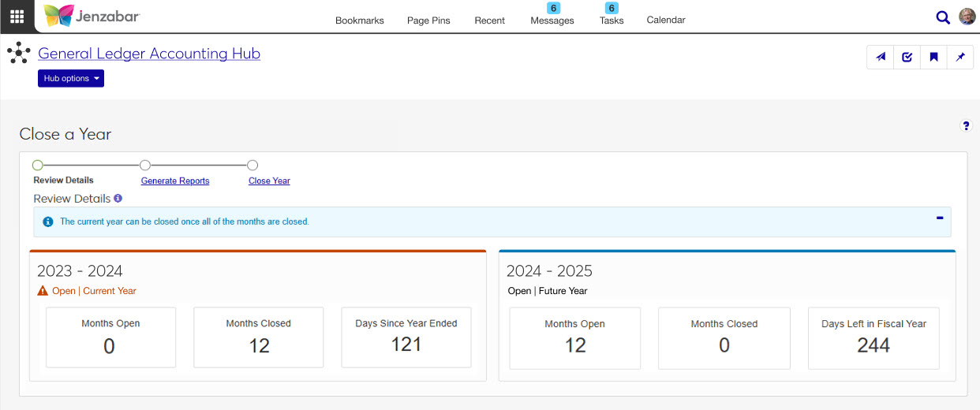The image size is (980, 410).
Task: Open the Page Pins menu
Action: click(x=428, y=20)
